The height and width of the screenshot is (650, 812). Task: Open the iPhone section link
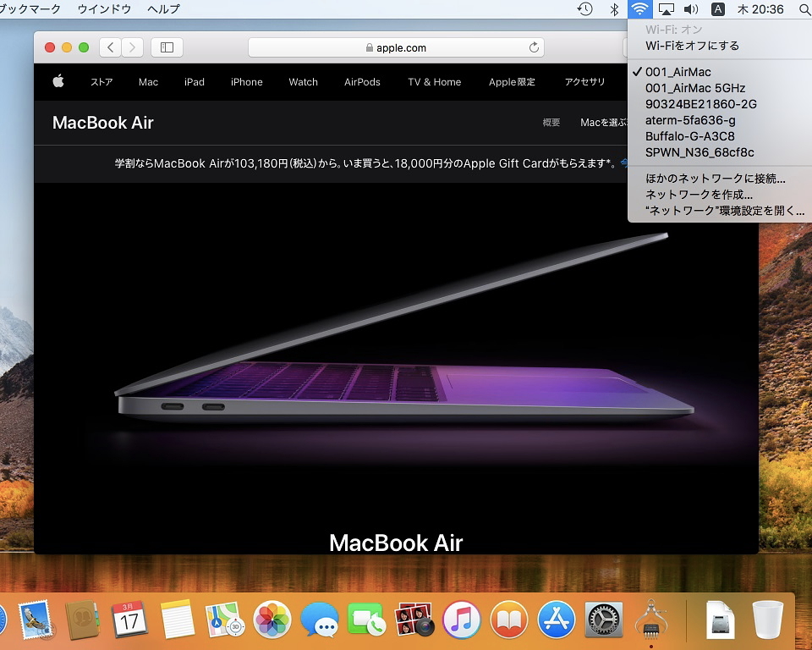click(246, 82)
